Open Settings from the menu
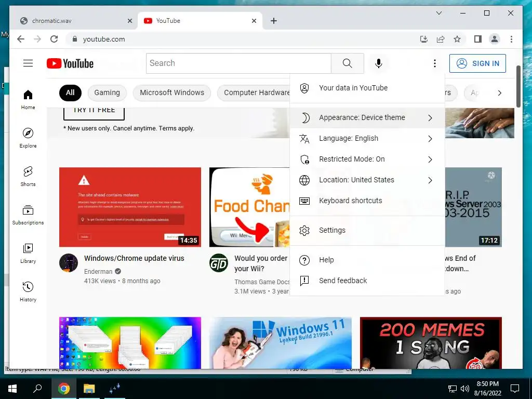This screenshot has width=532, height=399. click(367, 230)
